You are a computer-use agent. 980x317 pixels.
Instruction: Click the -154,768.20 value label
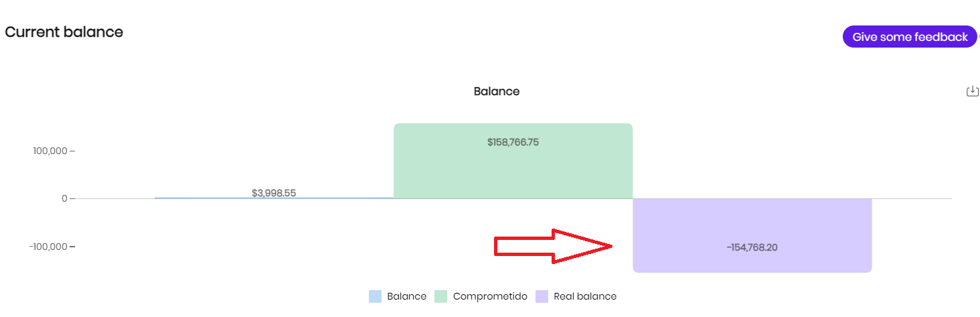(x=752, y=247)
